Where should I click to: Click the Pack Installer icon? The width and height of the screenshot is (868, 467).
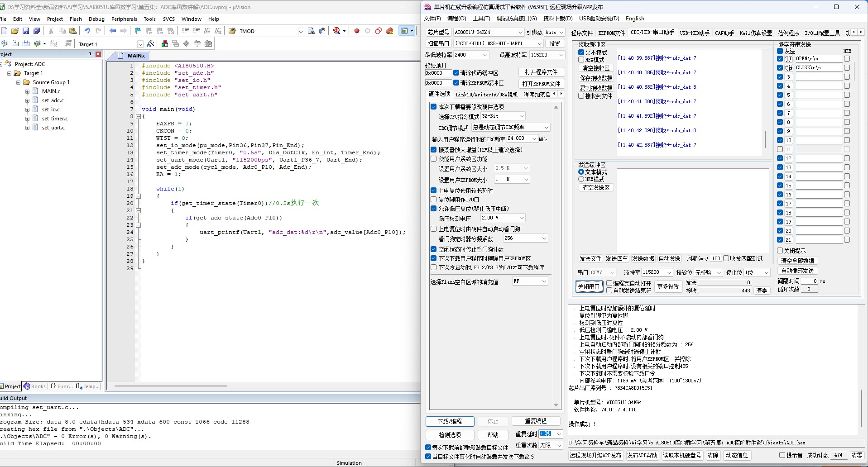point(208,43)
